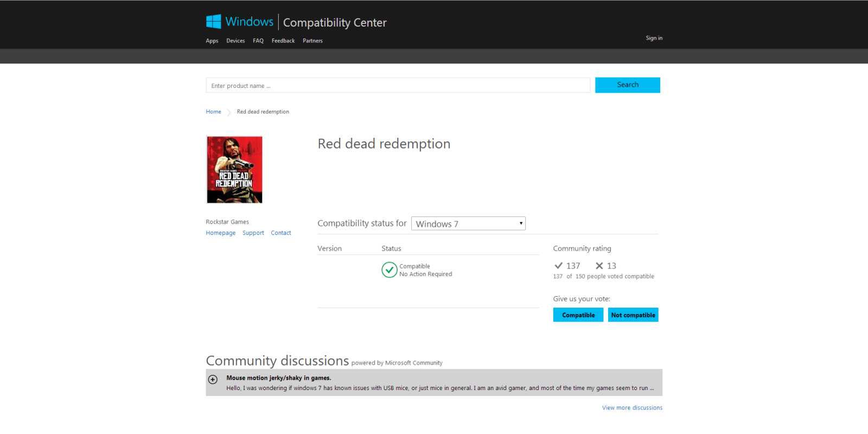This screenshot has width=868, height=434.
Task: Open the Support link
Action: 253,233
